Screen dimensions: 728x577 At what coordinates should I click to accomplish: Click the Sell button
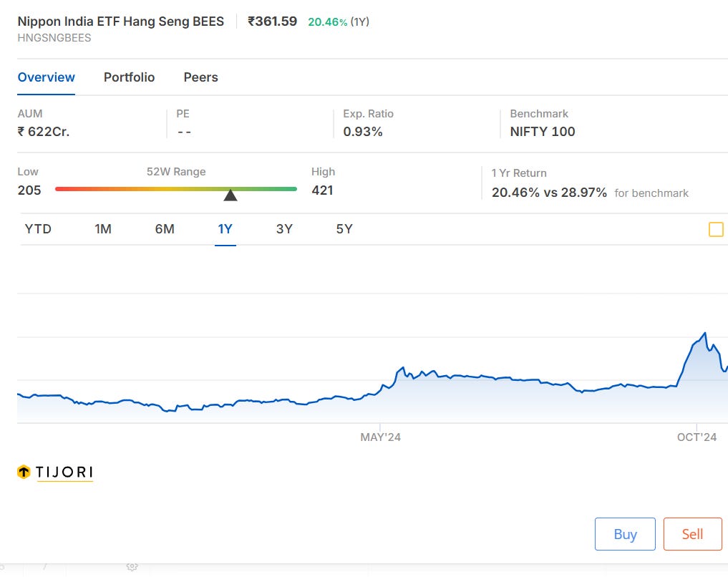pos(692,534)
